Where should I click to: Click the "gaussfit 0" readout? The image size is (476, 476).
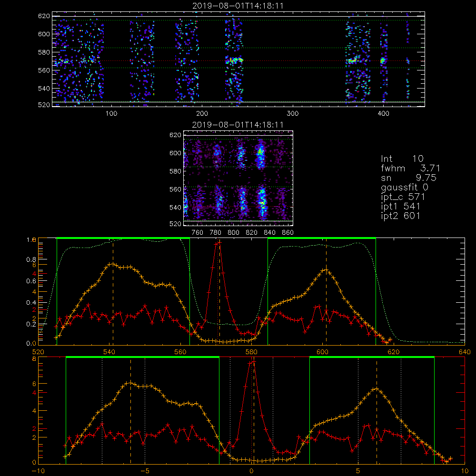pyautogui.click(x=405, y=187)
